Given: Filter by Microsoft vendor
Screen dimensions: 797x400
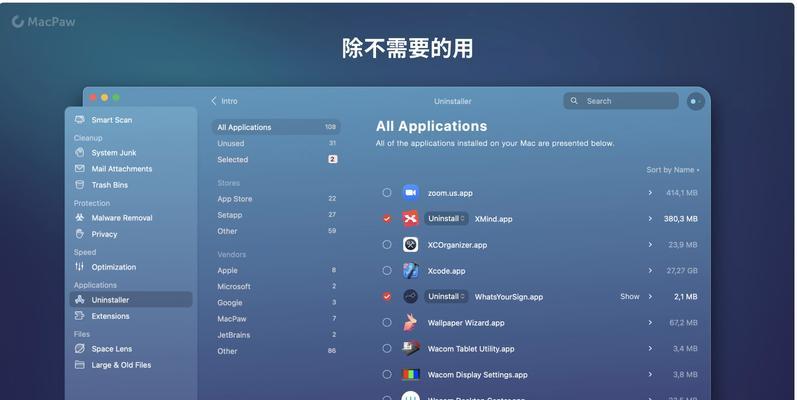Looking at the screenshot, I should click(x=276, y=287).
